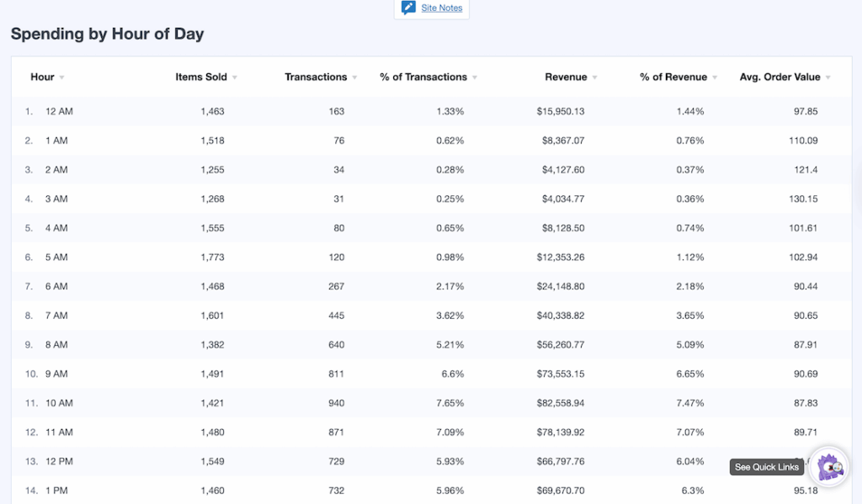
Task: Open the Items Sold column sort dropdown
Action: pyautogui.click(x=234, y=77)
